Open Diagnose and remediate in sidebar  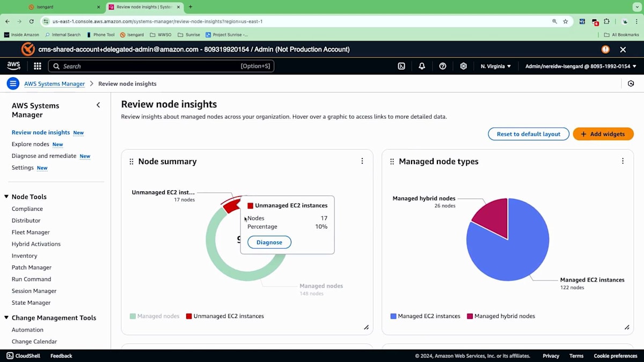point(44,156)
